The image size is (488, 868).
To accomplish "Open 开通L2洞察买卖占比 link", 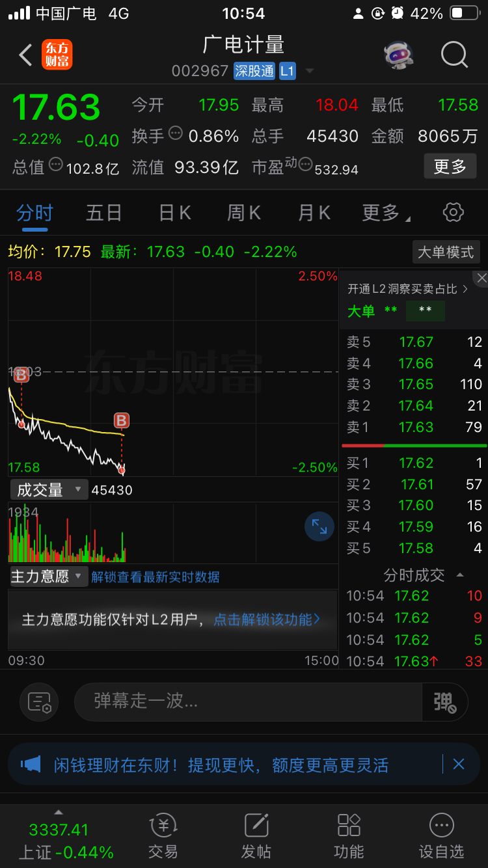I will coord(408,289).
